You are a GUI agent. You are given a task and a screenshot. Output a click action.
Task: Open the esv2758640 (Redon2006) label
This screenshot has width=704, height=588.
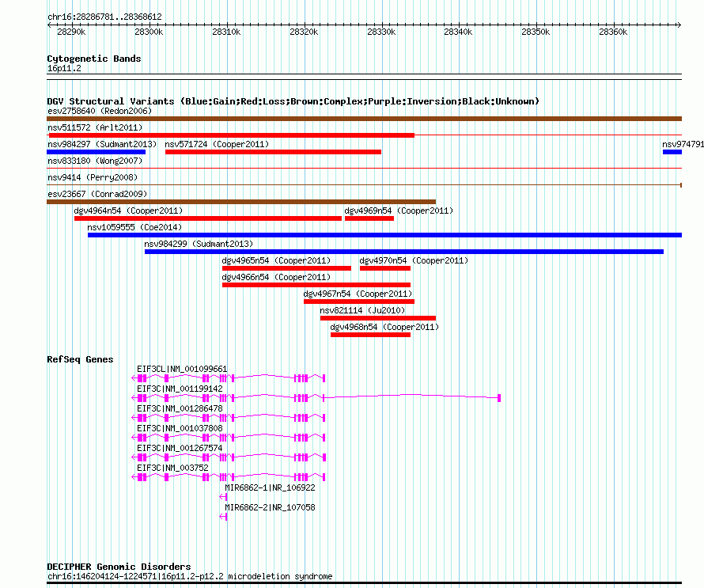[100, 111]
